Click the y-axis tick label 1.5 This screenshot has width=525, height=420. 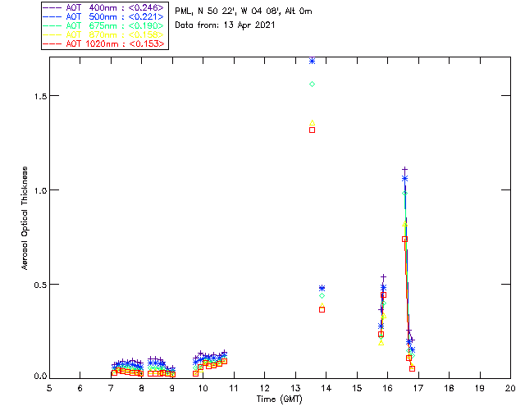click(40, 96)
